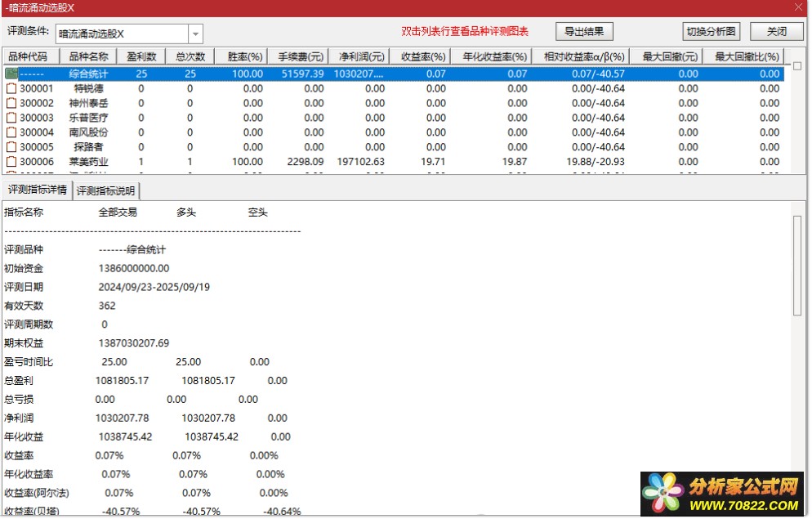Image resolution: width=812 pixels, height=519 pixels.
Task: Sort by the 手续费(元) column header
Action: coord(300,56)
